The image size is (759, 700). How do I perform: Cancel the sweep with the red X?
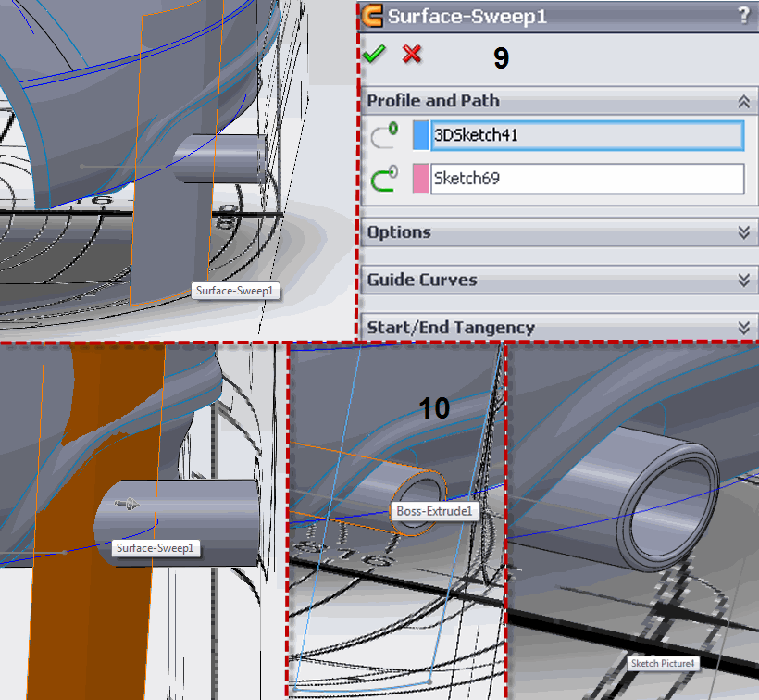412,56
